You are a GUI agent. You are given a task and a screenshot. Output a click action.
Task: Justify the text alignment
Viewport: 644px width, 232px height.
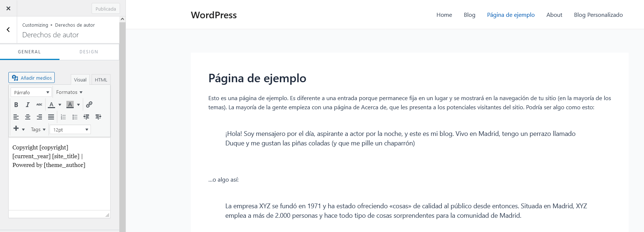[51, 117]
